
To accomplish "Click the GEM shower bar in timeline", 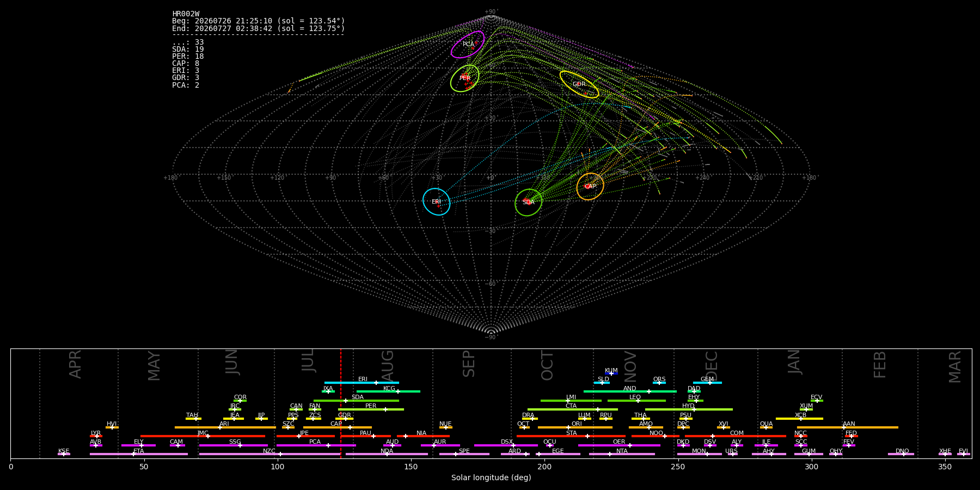I will tap(707, 383).
